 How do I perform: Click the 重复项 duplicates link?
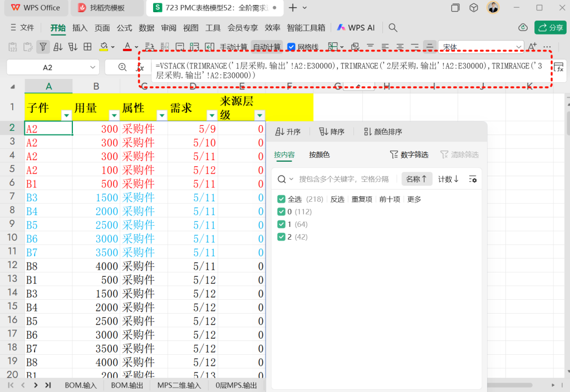click(362, 199)
